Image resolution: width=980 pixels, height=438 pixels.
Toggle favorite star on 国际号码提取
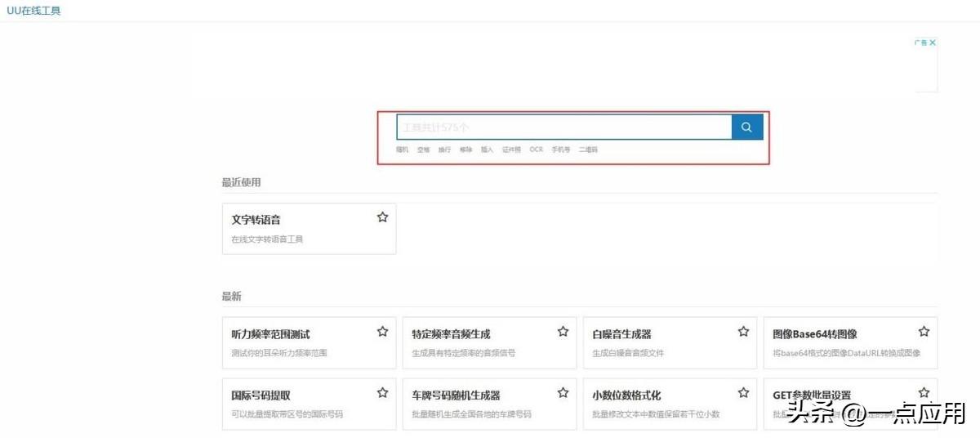tap(382, 393)
